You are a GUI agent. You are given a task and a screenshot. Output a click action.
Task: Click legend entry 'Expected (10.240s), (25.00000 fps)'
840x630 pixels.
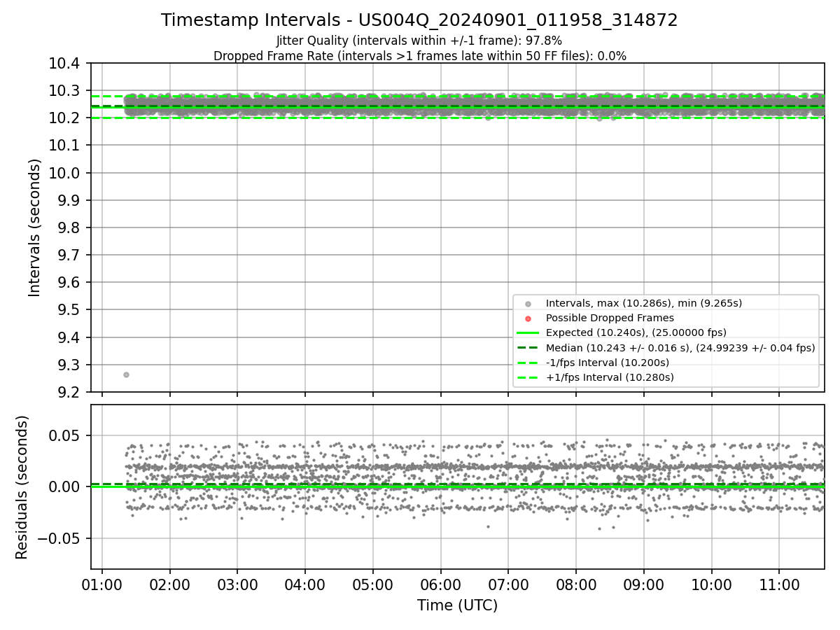click(x=636, y=332)
